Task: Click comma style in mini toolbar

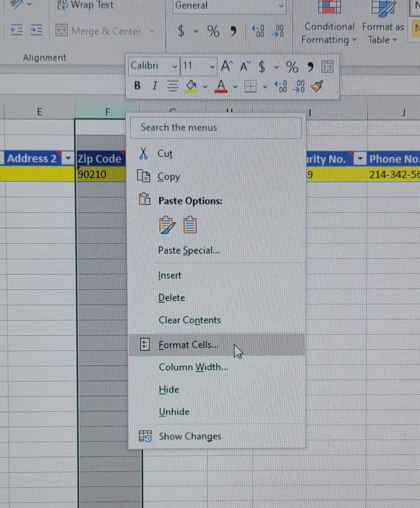Action: click(x=310, y=67)
